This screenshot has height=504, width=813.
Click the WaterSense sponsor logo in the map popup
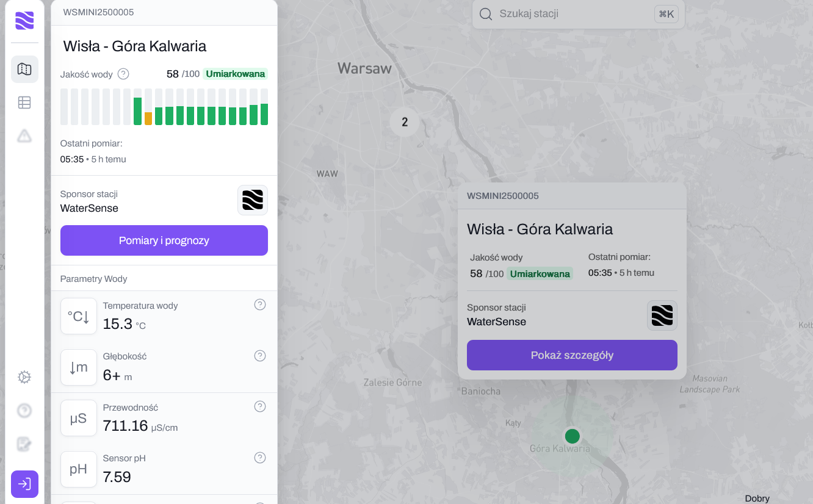tap(662, 315)
